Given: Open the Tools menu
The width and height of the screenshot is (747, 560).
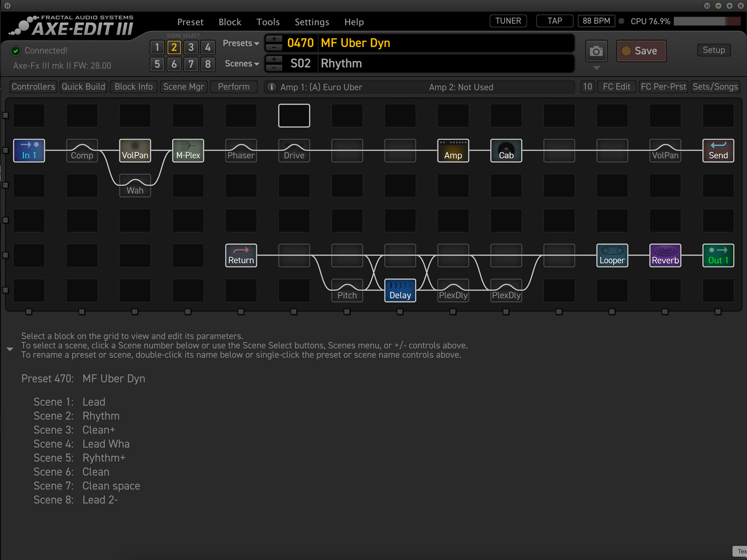Looking at the screenshot, I should [268, 22].
